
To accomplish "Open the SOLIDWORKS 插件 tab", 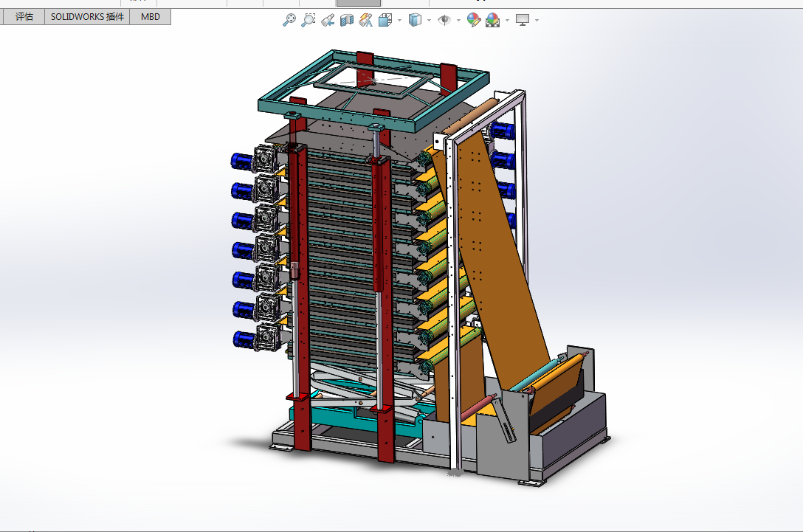I will tap(87, 17).
